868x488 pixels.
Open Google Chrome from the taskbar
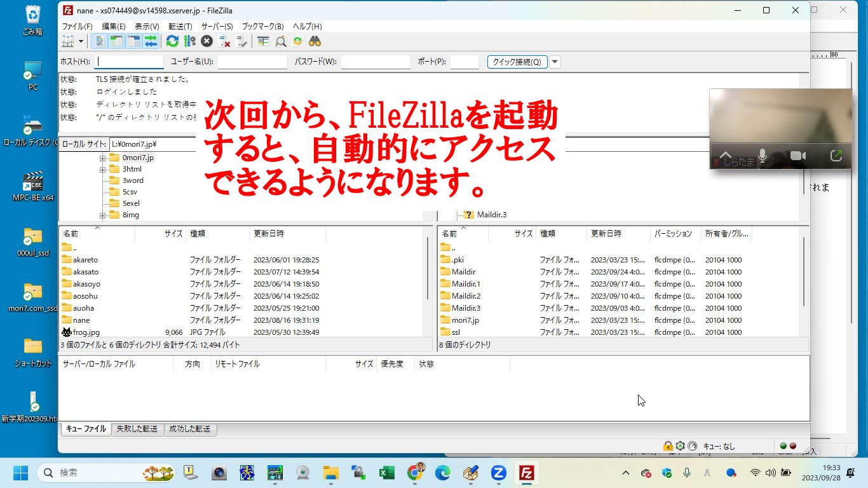(x=416, y=473)
